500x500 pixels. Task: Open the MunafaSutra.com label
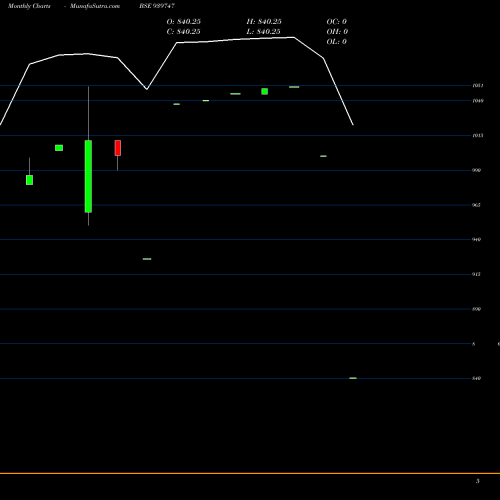coord(95,6)
